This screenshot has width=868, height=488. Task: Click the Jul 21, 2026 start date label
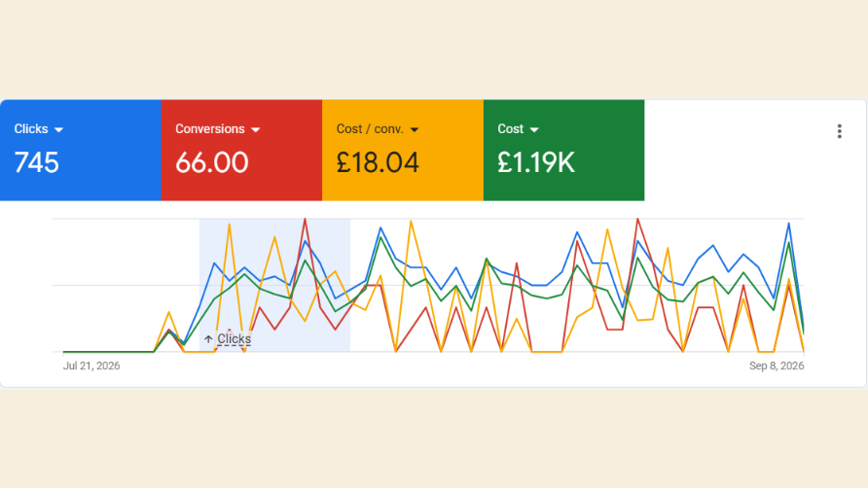tap(91, 366)
